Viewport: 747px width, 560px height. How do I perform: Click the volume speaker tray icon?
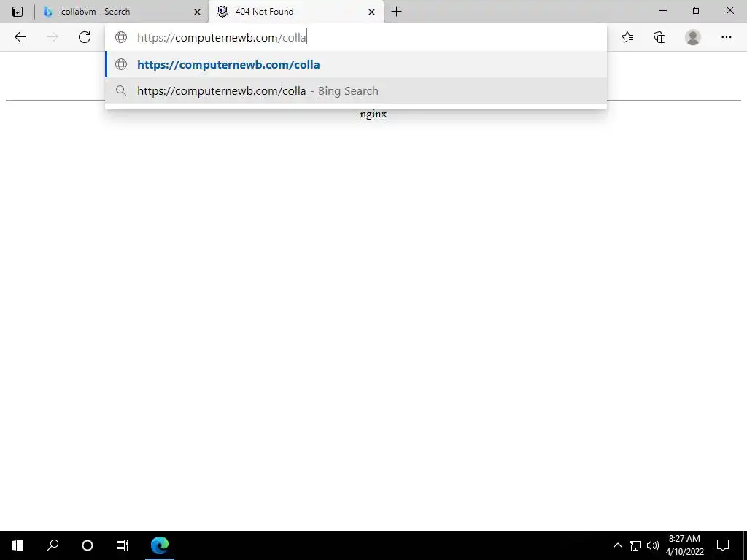click(x=653, y=545)
